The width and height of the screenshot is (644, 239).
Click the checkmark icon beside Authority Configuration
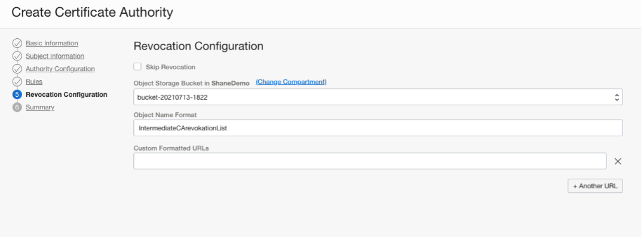click(x=17, y=69)
